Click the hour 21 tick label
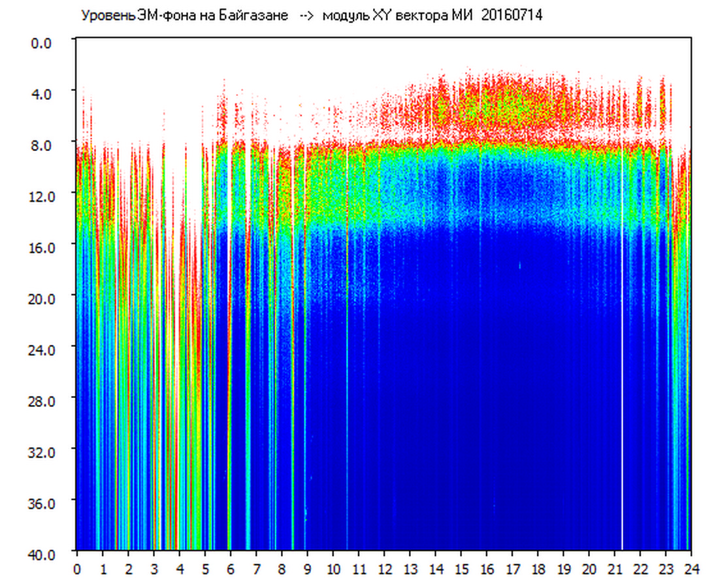716x588 pixels. tap(614, 569)
